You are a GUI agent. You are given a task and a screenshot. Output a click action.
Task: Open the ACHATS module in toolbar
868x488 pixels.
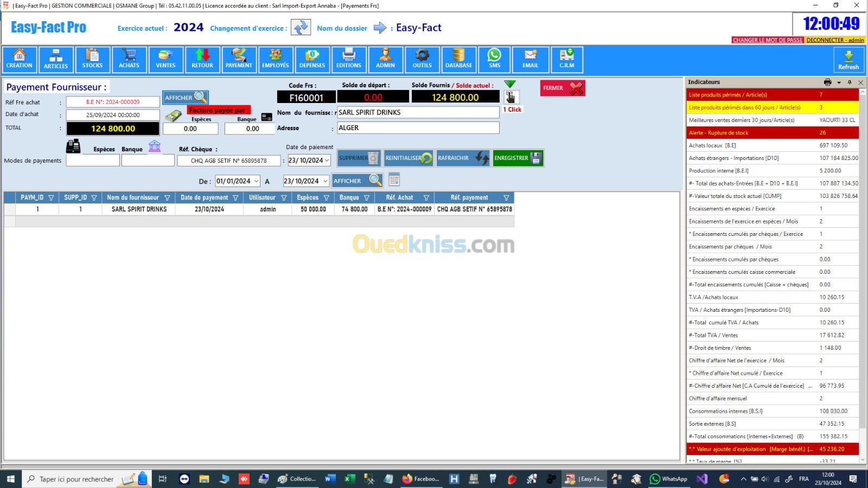pyautogui.click(x=129, y=59)
